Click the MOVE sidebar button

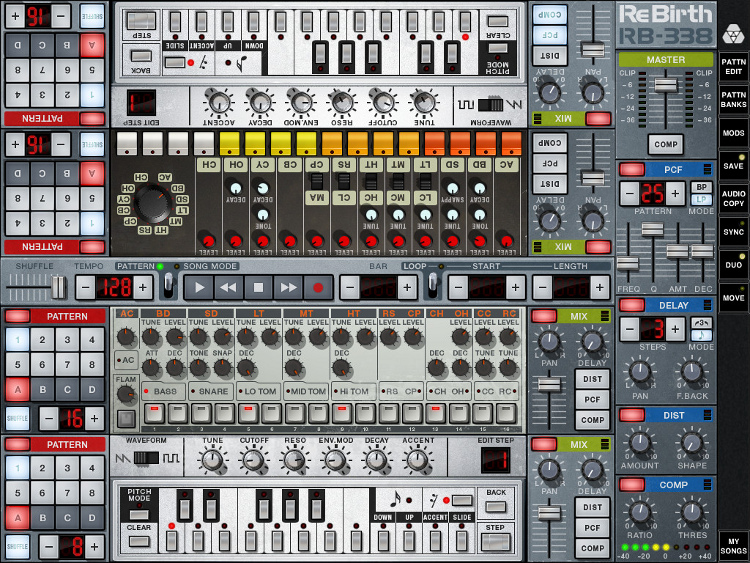(733, 298)
